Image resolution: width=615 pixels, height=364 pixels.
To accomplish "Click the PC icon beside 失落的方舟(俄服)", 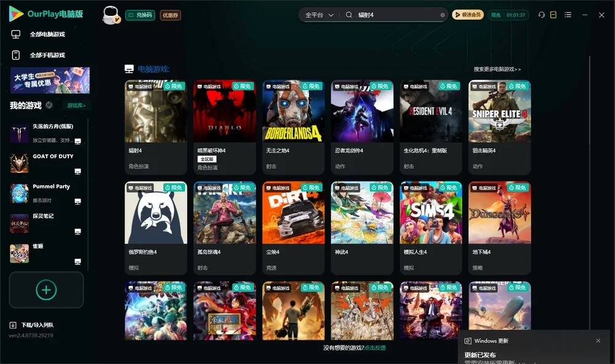I will (77, 141).
